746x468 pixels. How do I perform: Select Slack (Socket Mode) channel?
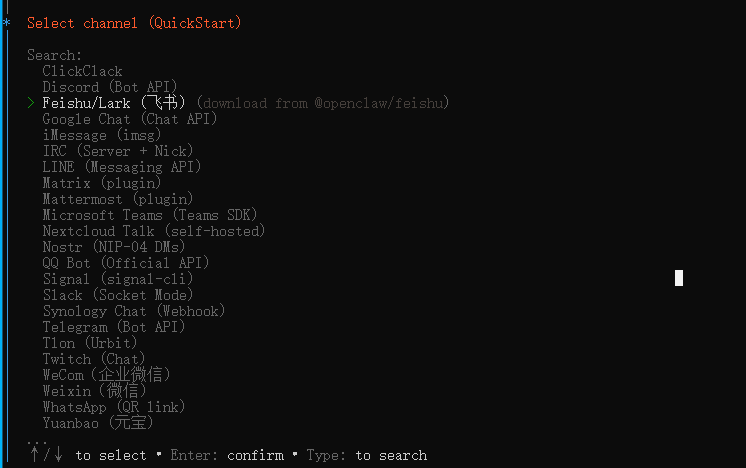coord(118,295)
